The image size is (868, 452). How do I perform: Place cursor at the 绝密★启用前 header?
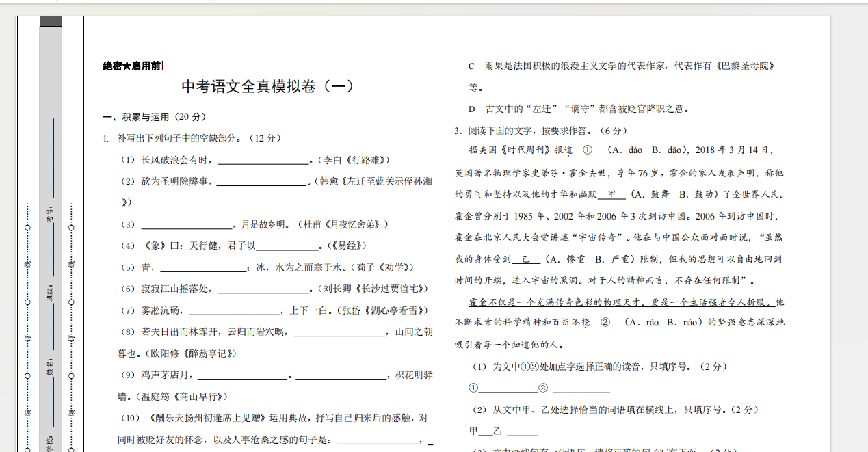132,66
